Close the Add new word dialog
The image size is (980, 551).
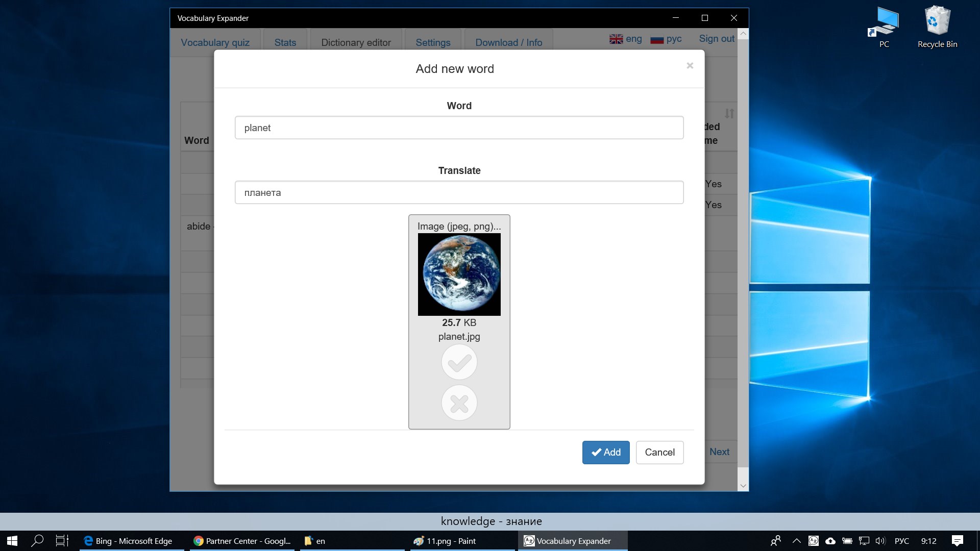[x=690, y=66]
